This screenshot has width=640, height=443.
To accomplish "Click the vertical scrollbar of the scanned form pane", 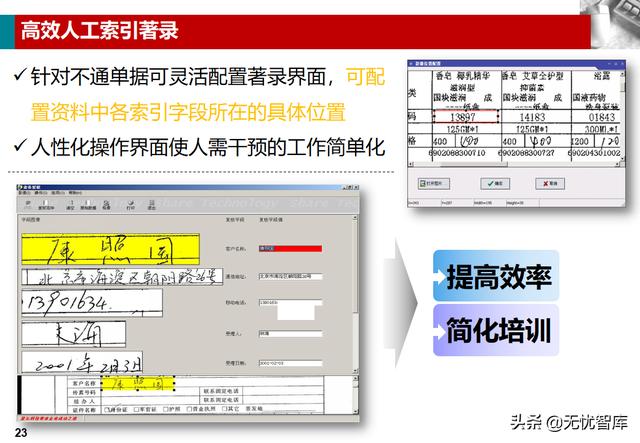I will click(355, 394).
